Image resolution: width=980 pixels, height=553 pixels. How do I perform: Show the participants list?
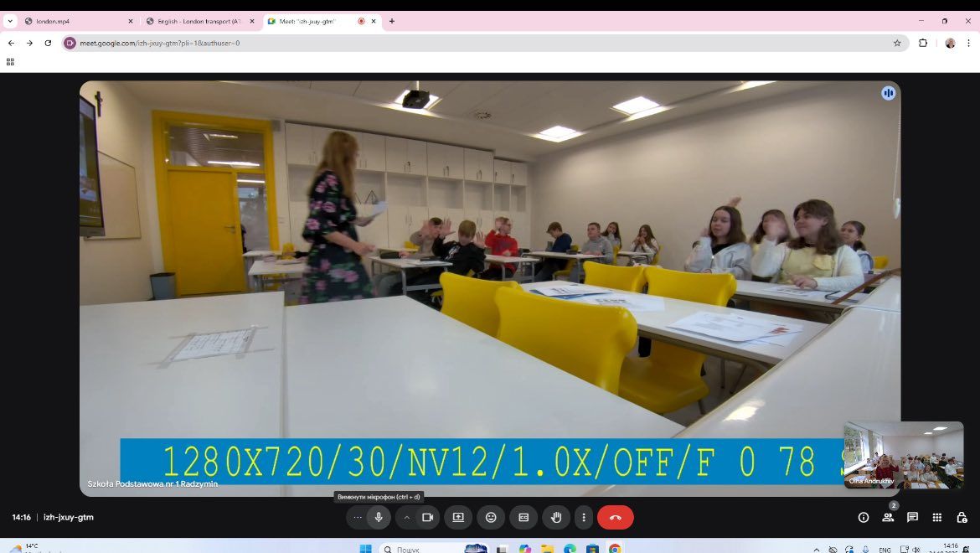coord(888,518)
